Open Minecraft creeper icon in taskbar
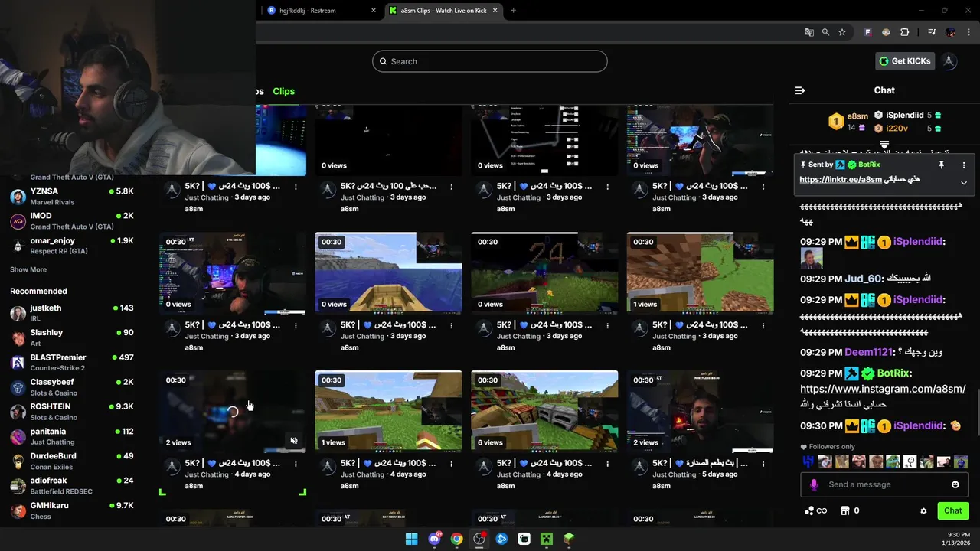 coord(547,539)
